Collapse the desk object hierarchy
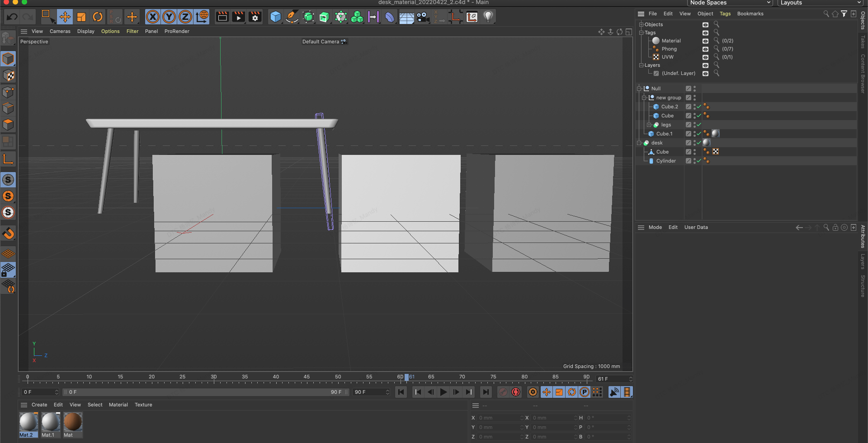 pos(639,143)
